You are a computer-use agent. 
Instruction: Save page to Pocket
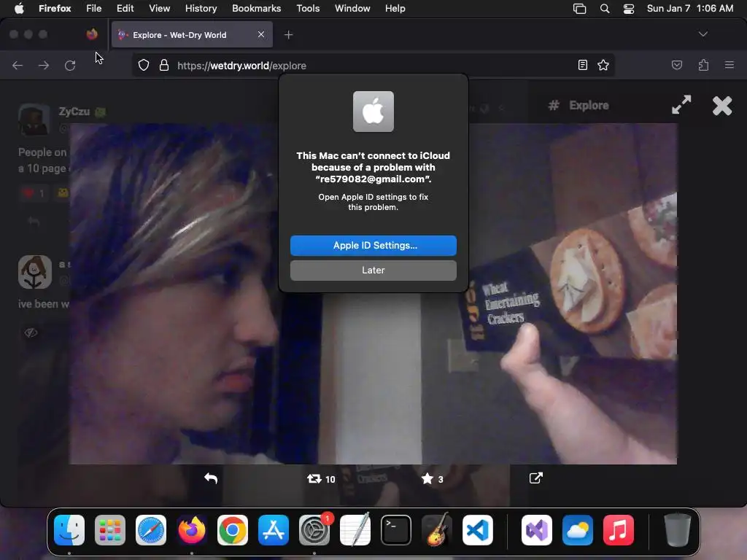tap(676, 65)
